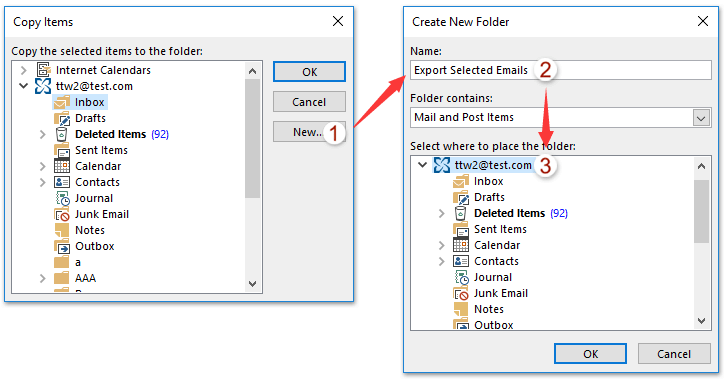Select Sent Items label in Copy Items

101,150
